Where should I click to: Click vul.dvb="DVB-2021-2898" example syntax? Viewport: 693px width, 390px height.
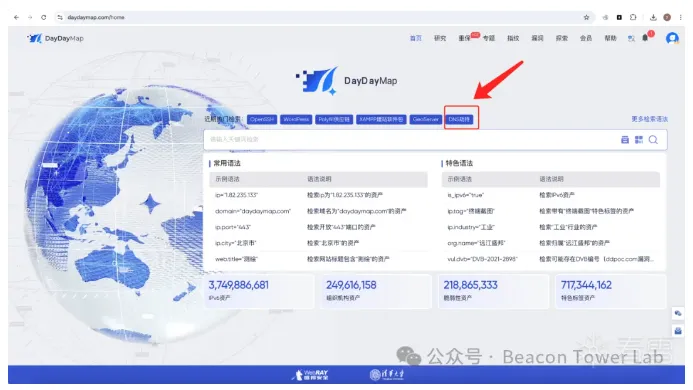[x=482, y=259]
